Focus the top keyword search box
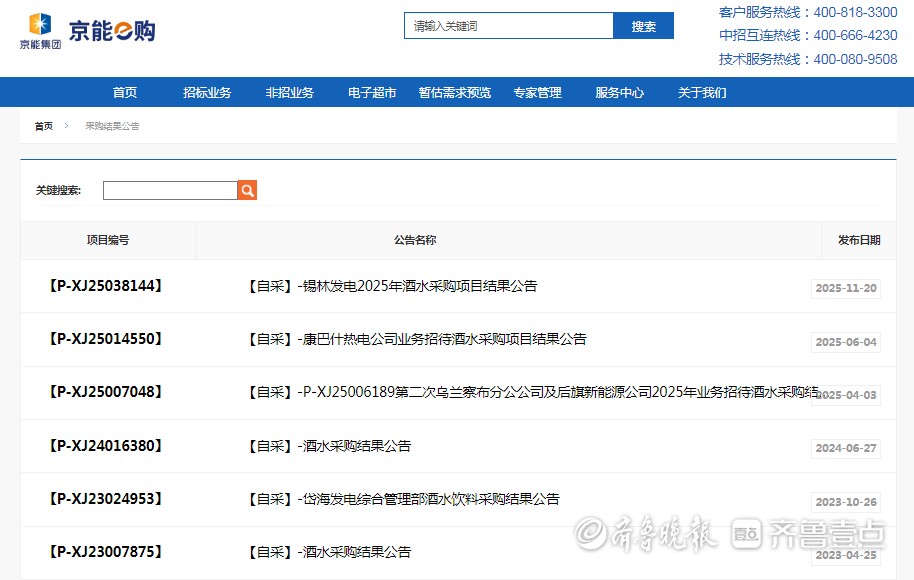This screenshot has width=914, height=580. pos(508,26)
